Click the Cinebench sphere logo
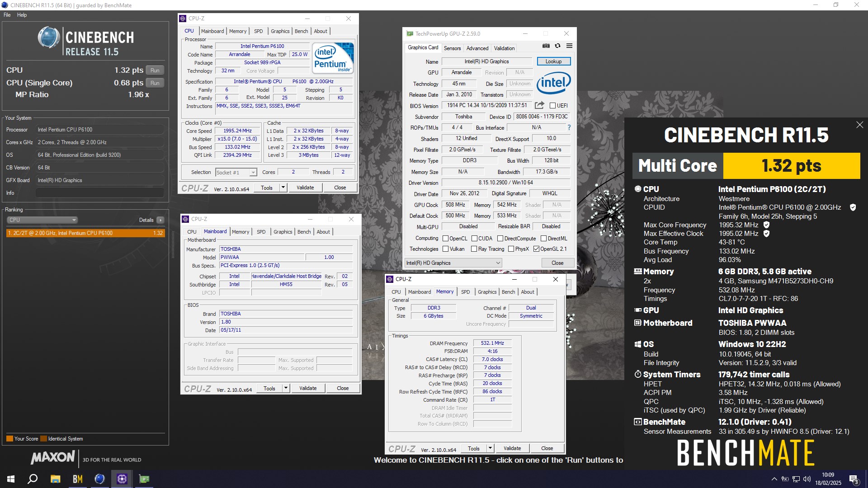868x488 pixels. click(48, 37)
